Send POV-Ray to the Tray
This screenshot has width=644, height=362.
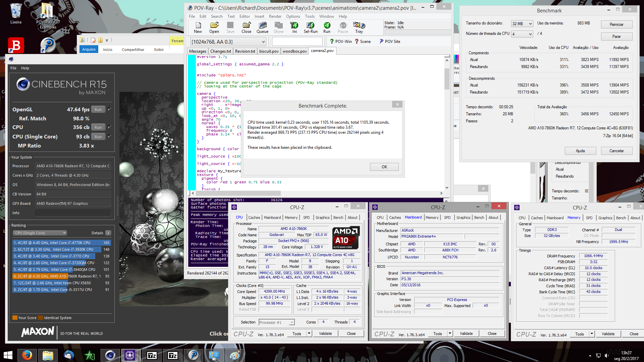click(359, 27)
